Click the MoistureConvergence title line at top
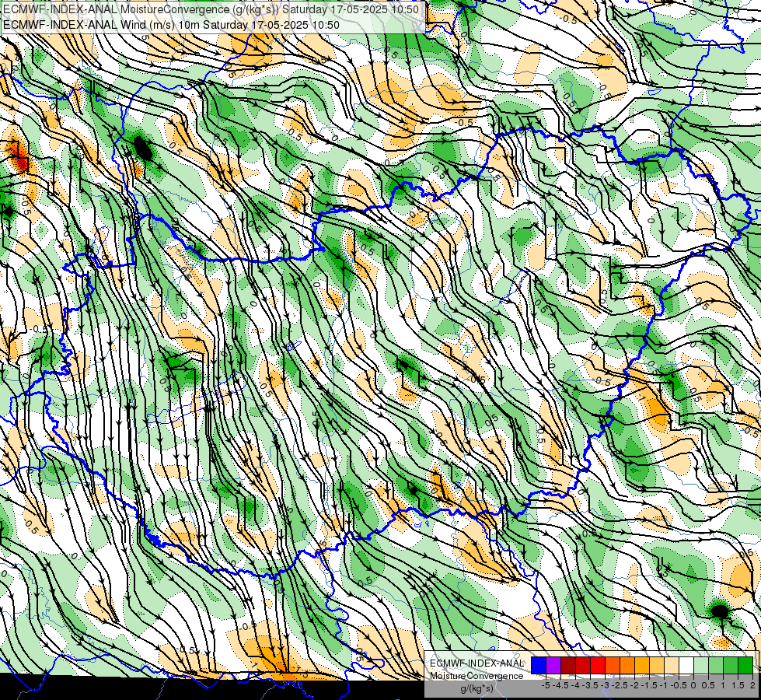761x700 pixels. click(211, 9)
